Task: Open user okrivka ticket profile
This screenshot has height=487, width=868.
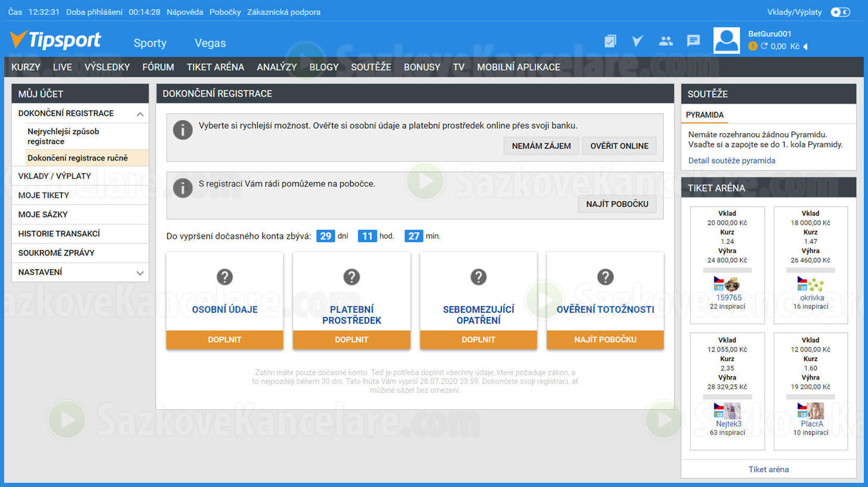Action: 812,297
